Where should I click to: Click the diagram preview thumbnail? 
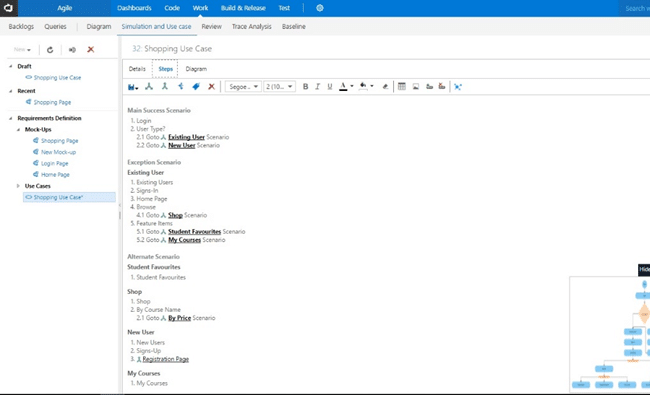tap(610, 334)
